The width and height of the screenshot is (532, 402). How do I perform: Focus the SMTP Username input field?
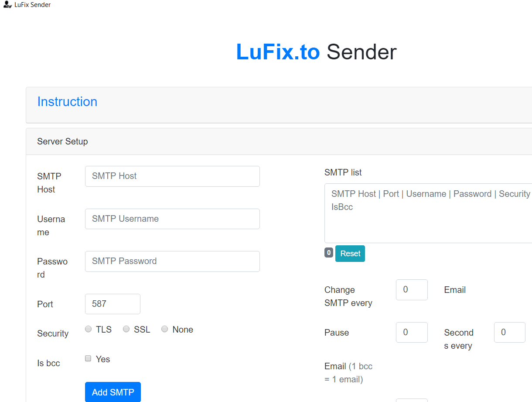click(x=172, y=219)
